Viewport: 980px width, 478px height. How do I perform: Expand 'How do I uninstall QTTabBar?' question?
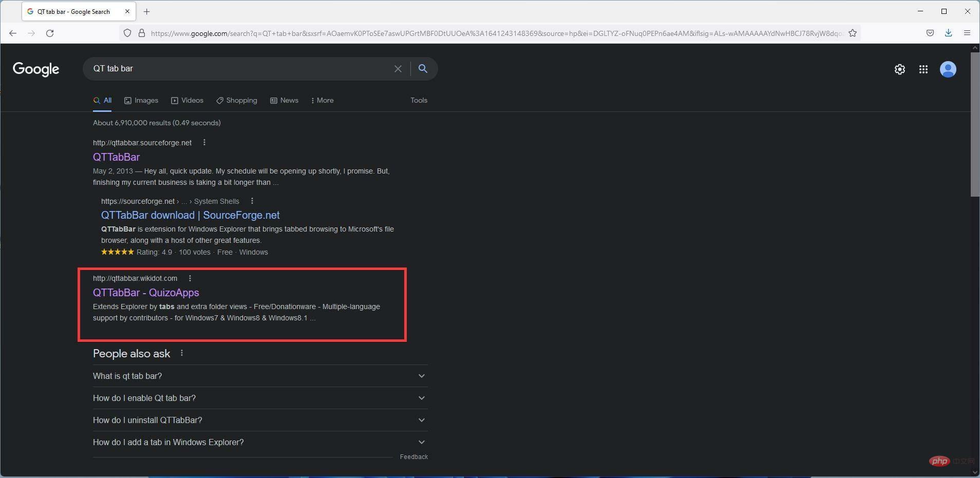[x=260, y=420]
